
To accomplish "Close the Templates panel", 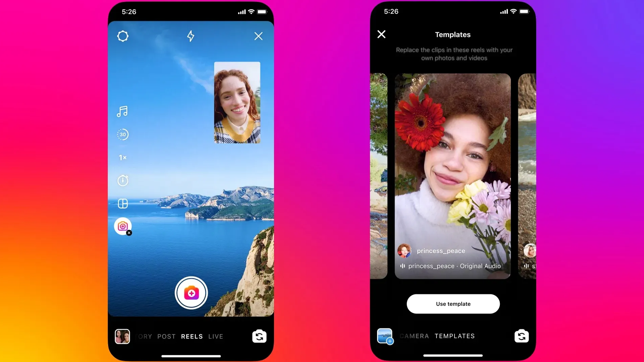I will pos(381,34).
